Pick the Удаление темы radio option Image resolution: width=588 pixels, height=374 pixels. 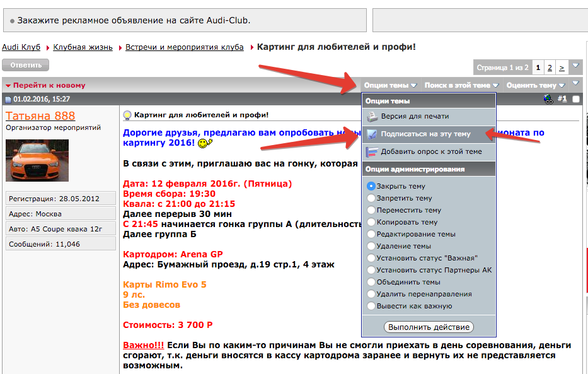point(371,246)
